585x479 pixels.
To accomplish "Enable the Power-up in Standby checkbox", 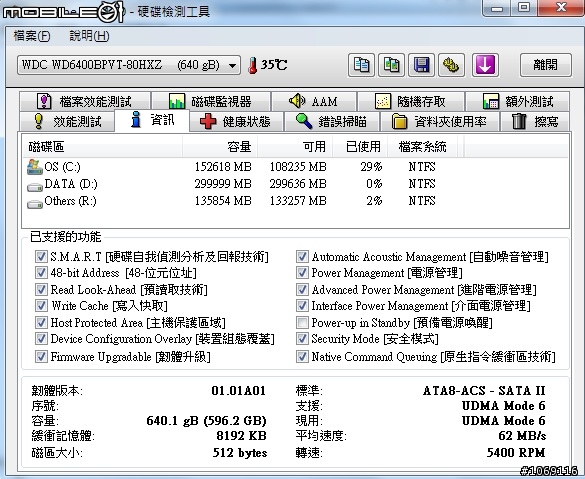I will (x=302, y=322).
